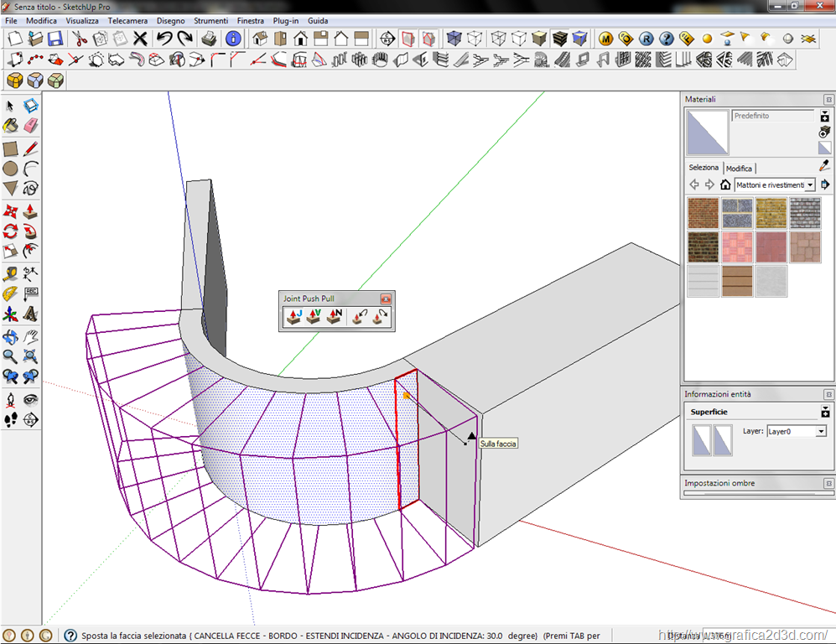Image resolution: width=836 pixels, height=644 pixels.
Task: Select the Orbit camera tool
Action: [11, 337]
